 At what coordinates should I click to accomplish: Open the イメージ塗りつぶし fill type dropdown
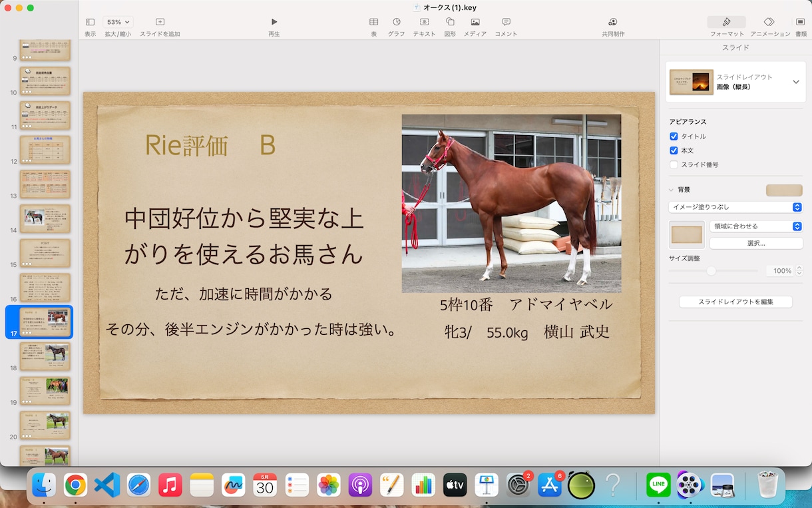[x=735, y=208]
